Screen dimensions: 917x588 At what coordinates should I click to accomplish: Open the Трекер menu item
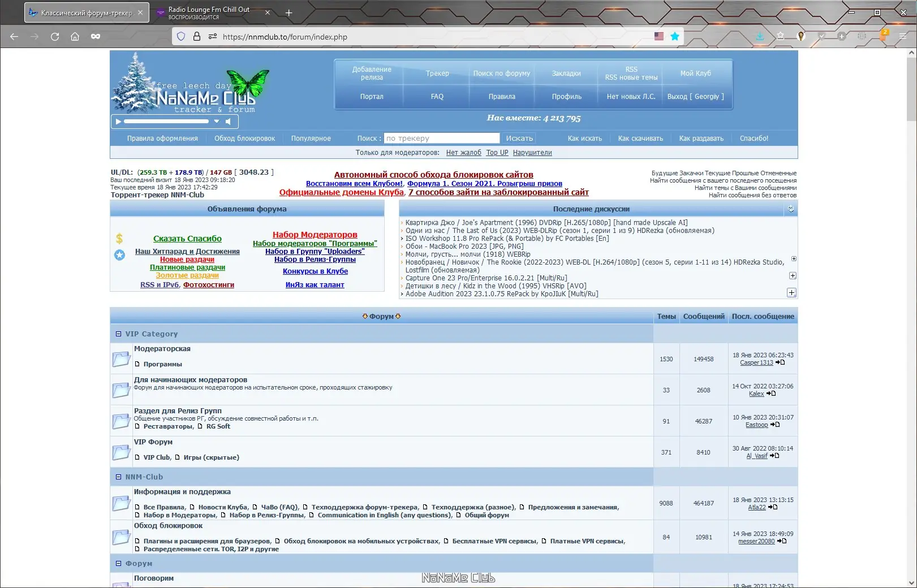437,73
